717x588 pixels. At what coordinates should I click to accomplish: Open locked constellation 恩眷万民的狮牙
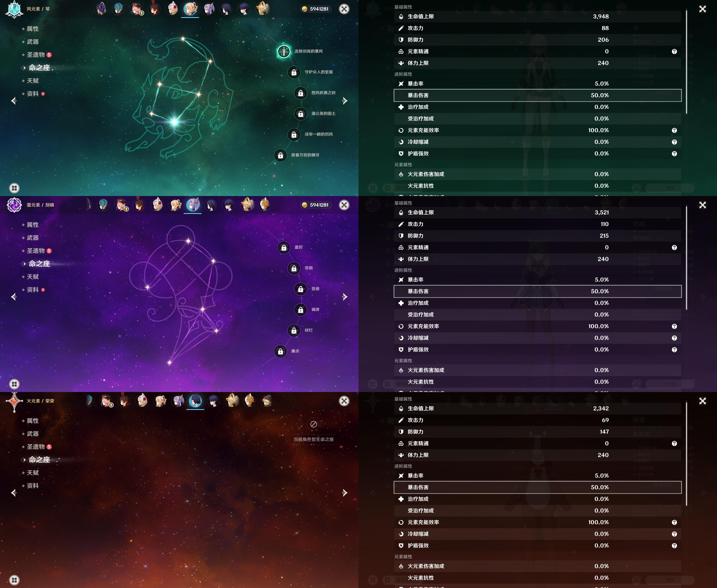point(281,155)
